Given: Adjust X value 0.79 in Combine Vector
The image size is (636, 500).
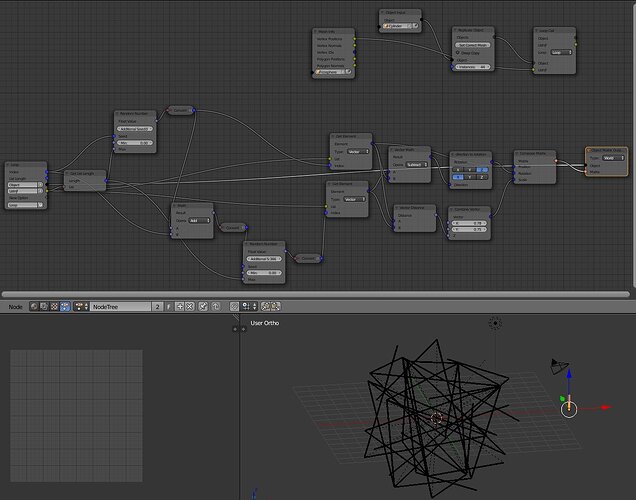Looking at the screenshot, I should click(x=469, y=223).
